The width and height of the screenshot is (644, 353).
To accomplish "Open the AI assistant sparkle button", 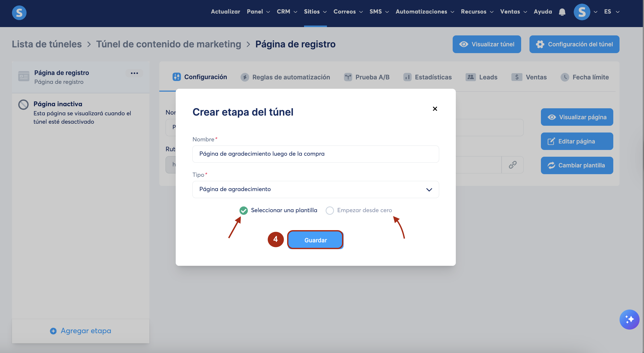I will tap(629, 319).
